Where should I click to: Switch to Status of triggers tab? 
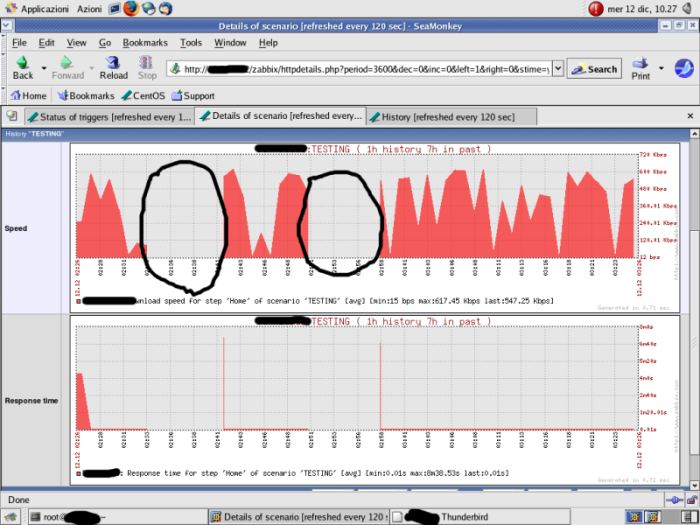click(109, 117)
